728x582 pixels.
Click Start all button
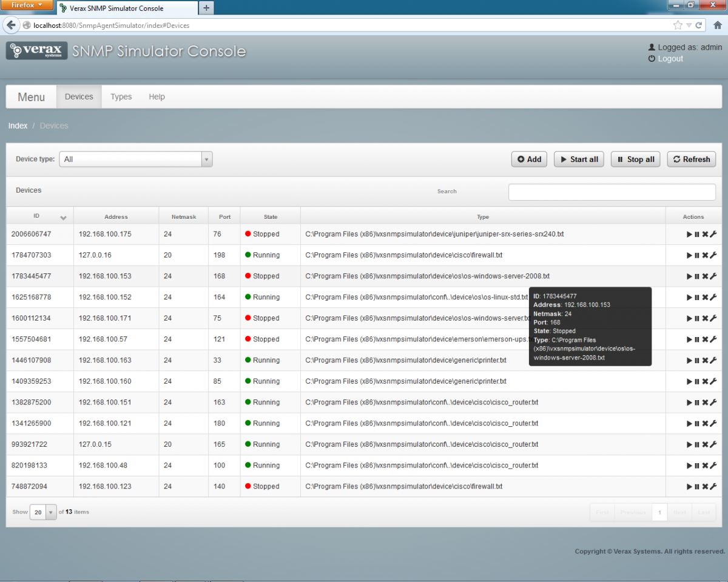pos(579,159)
